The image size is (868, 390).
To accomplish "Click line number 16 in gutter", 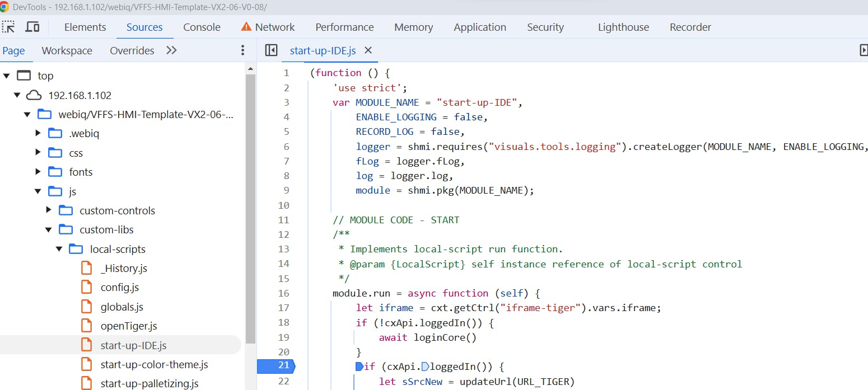I will [x=283, y=293].
